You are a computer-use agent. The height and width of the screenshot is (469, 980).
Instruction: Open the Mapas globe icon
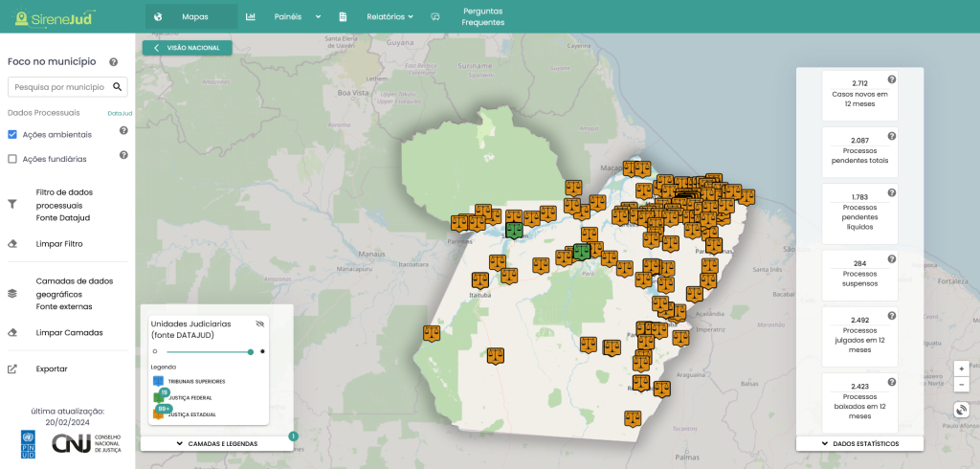pyautogui.click(x=158, y=17)
